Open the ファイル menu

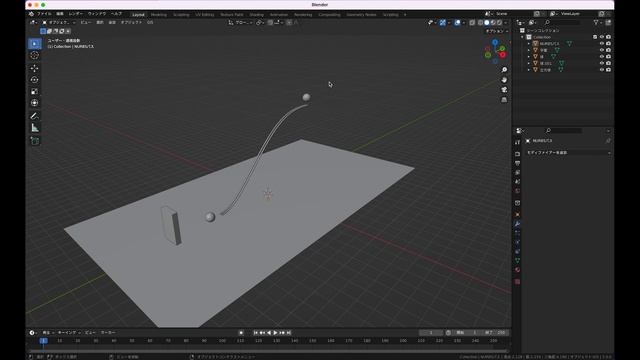click(x=44, y=14)
